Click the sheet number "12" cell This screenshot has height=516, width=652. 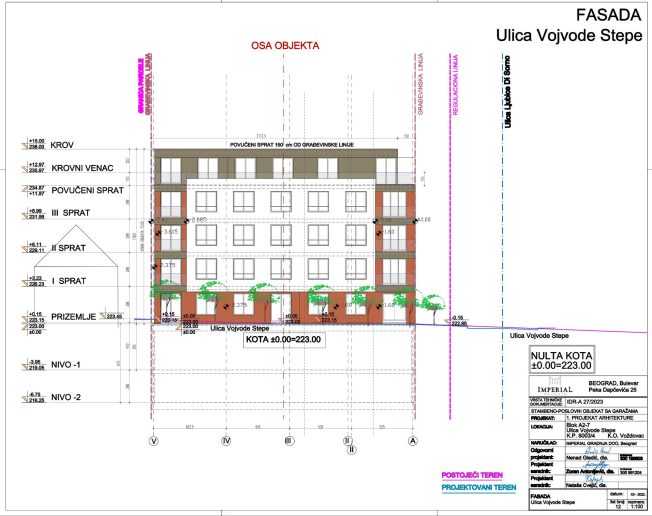click(618, 506)
